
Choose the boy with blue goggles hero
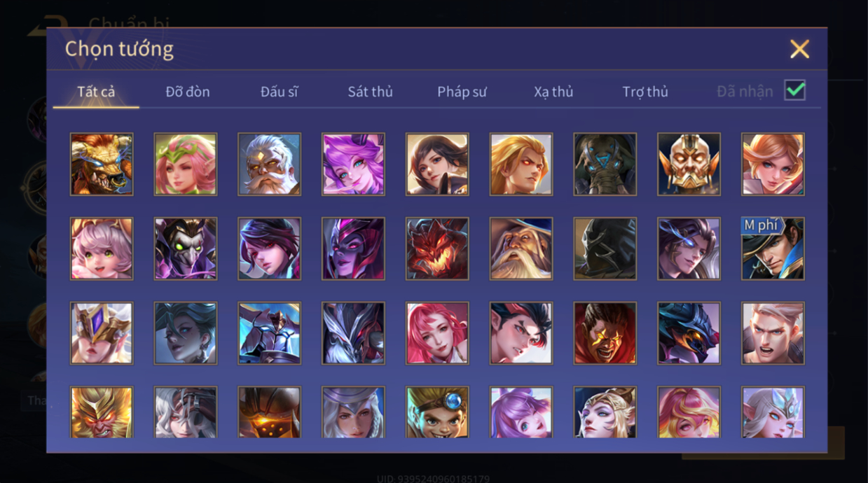[x=437, y=412]
